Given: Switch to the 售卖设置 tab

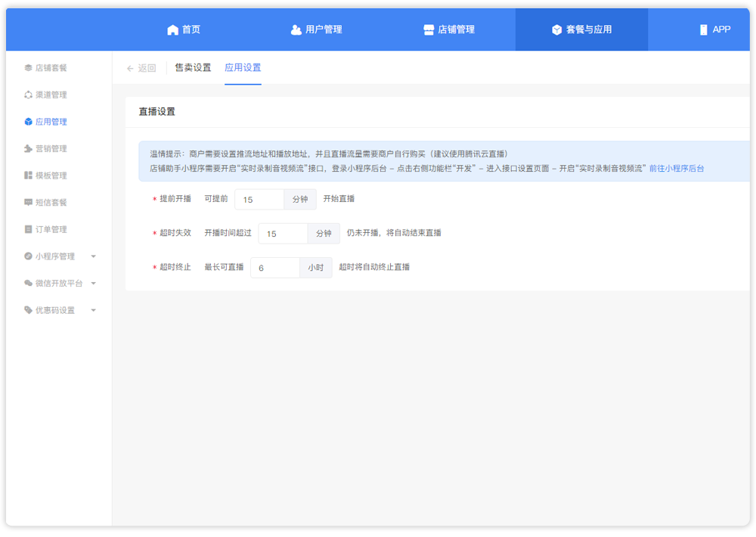Looking at the screenshot, I should [x=193, y=68].
